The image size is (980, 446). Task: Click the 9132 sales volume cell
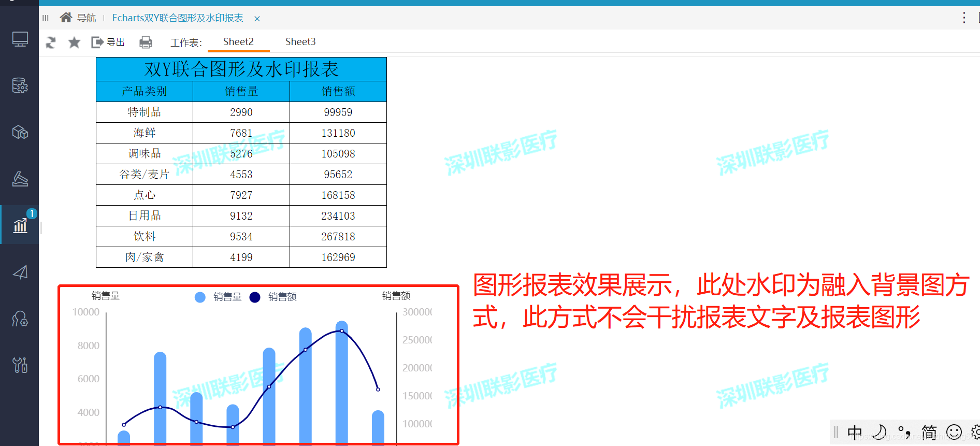pos(241,215)
